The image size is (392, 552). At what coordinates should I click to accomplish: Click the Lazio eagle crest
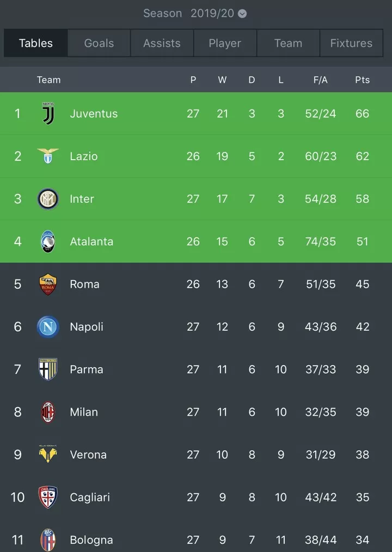click(x=48, y=156)
